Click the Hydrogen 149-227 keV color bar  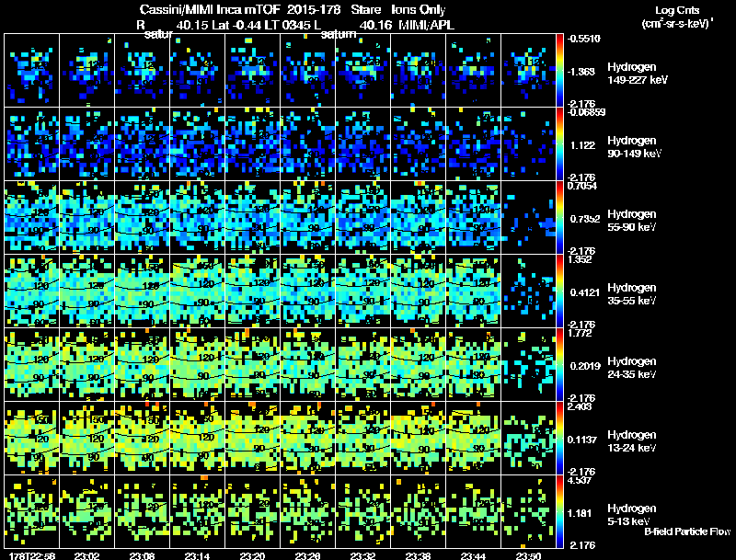559,71
